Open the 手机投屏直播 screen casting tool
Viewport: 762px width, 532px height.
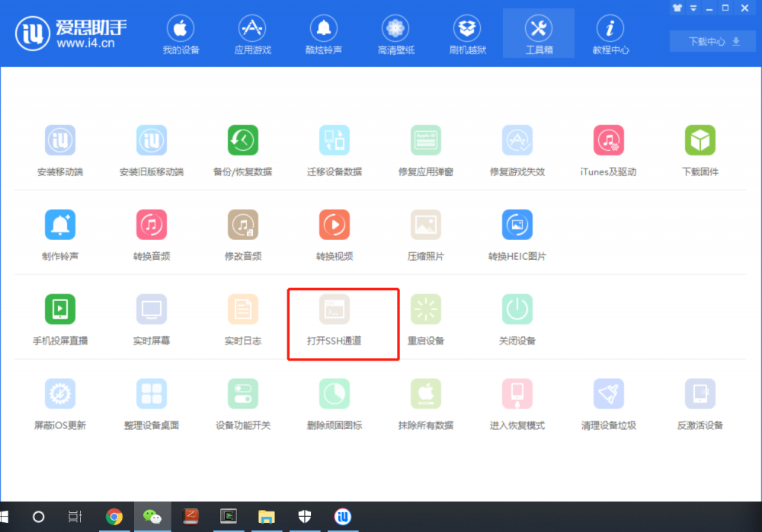pyautogui.click(x=59, y=309)
